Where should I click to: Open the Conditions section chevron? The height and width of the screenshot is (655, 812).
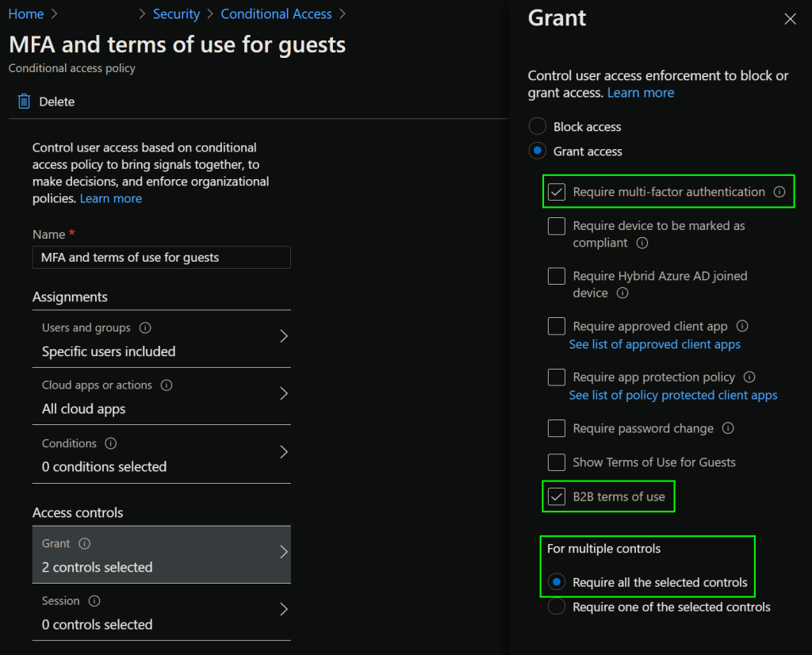click(284, 452)
